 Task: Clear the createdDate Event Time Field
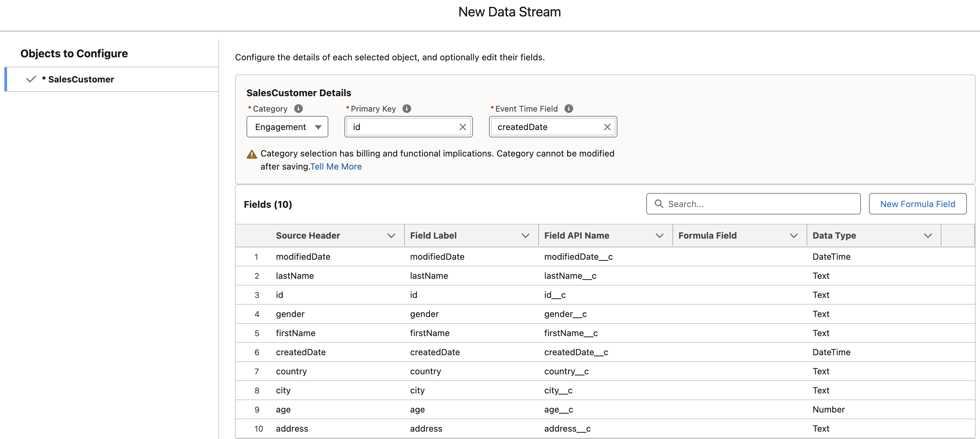pos(607,127)
